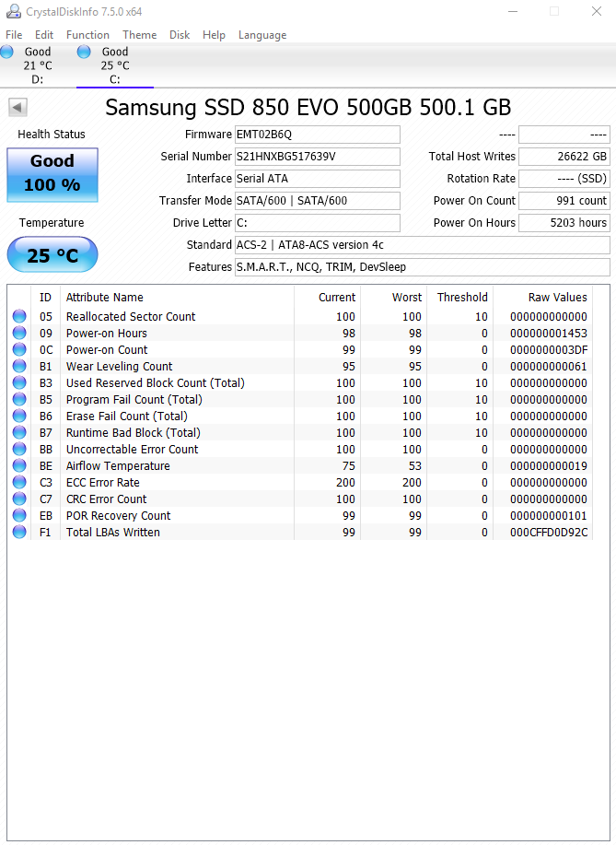Click status orb for Program Fail Count
Viewport: 616px width, 845px height.
pos(19,399)
